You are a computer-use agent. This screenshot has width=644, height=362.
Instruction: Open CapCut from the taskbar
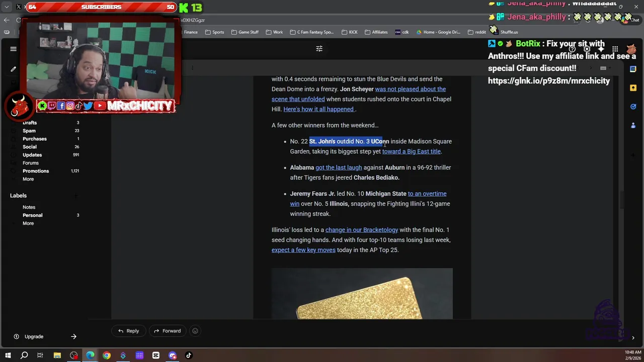pyautogui.click(x=156, y=355)
